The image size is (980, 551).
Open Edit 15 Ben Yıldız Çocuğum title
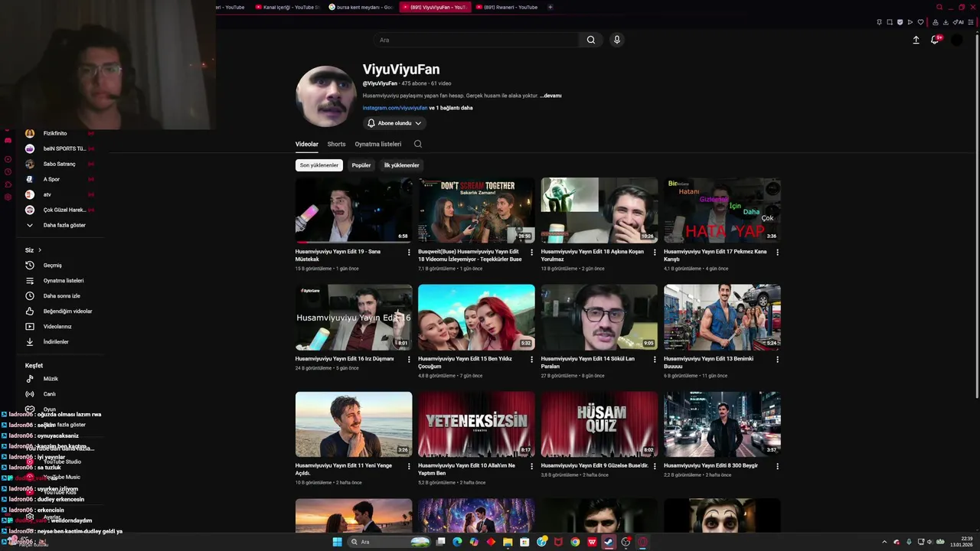465,363
